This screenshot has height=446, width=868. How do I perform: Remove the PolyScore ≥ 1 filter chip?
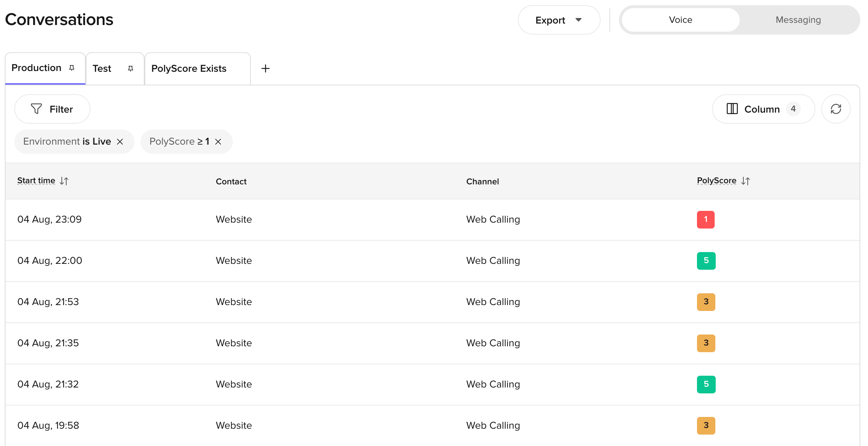tap(218, 142)
